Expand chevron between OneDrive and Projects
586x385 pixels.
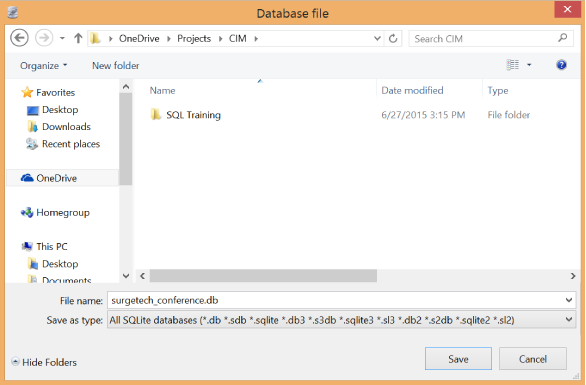(169, 38)
